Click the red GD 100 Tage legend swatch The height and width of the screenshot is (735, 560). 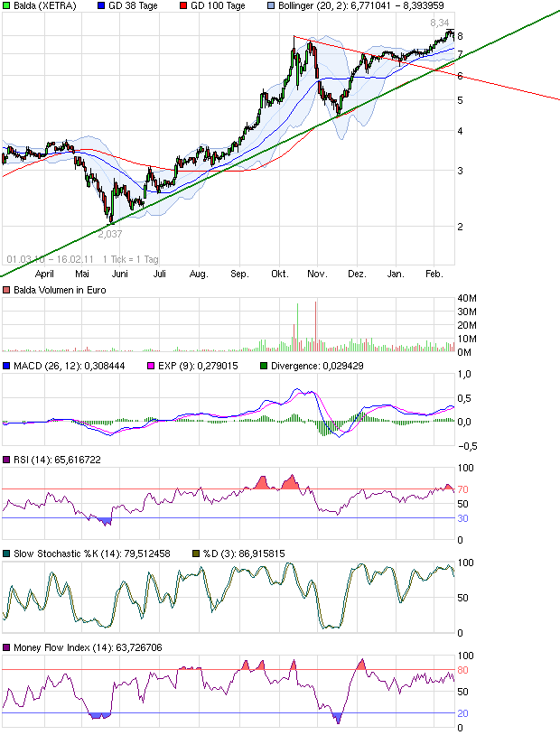pos(183,6)
